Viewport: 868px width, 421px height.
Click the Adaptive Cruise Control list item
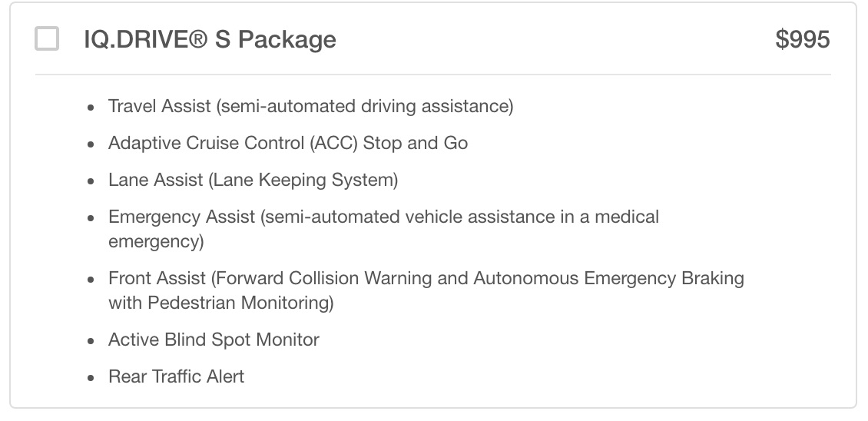point(287,143)
